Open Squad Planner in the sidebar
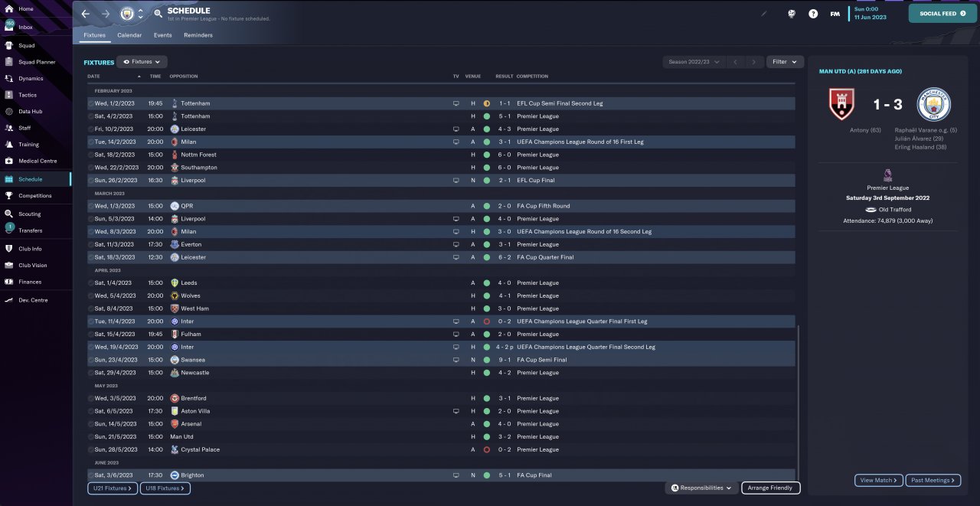The height and width of the screenshot is (506, 980). pos(35,62)
